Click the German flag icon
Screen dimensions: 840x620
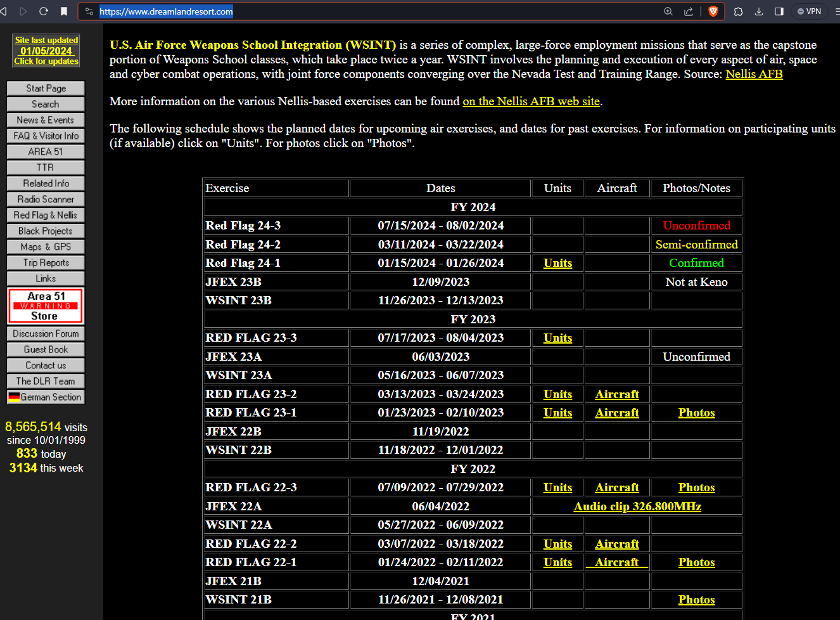(x=14, y=397)
